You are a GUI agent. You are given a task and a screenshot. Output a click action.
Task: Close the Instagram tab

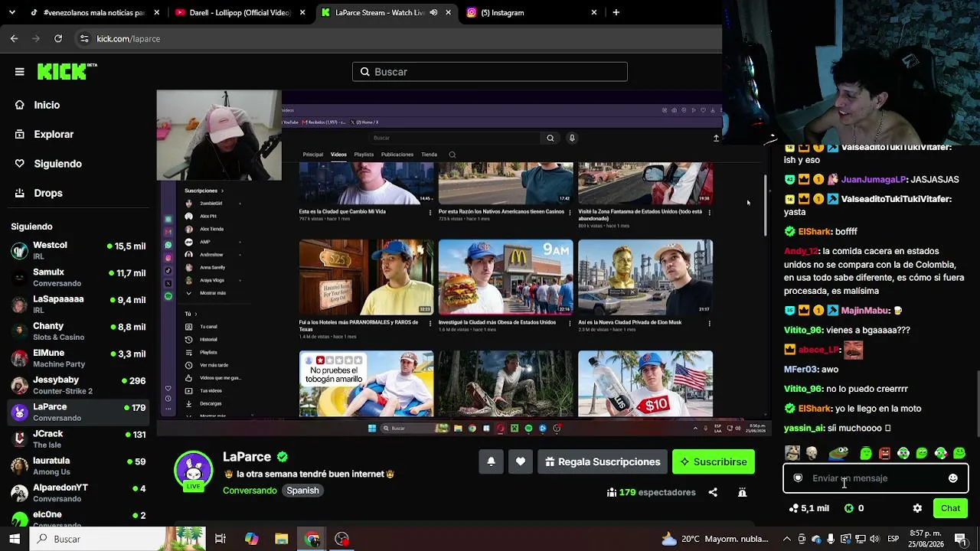click(594, 12)
